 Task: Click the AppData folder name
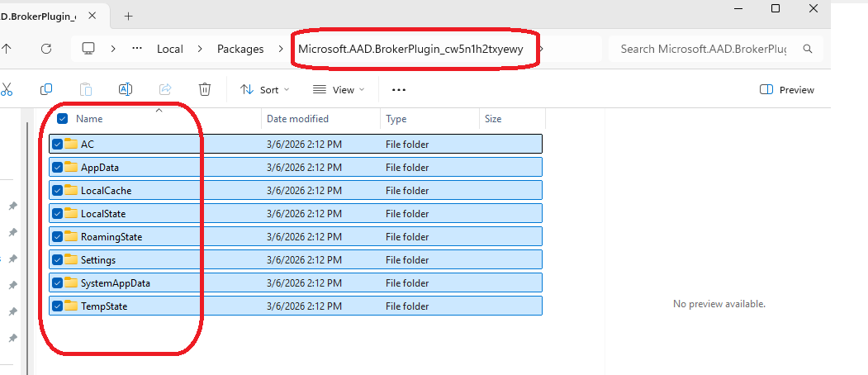pos(100,168)
